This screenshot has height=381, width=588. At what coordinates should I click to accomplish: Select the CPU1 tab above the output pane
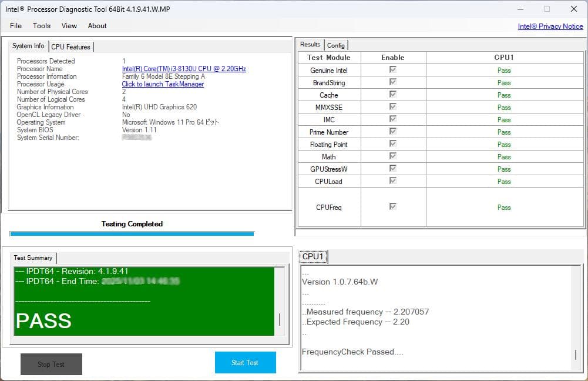pyautogui.click(x=313, y=256)
